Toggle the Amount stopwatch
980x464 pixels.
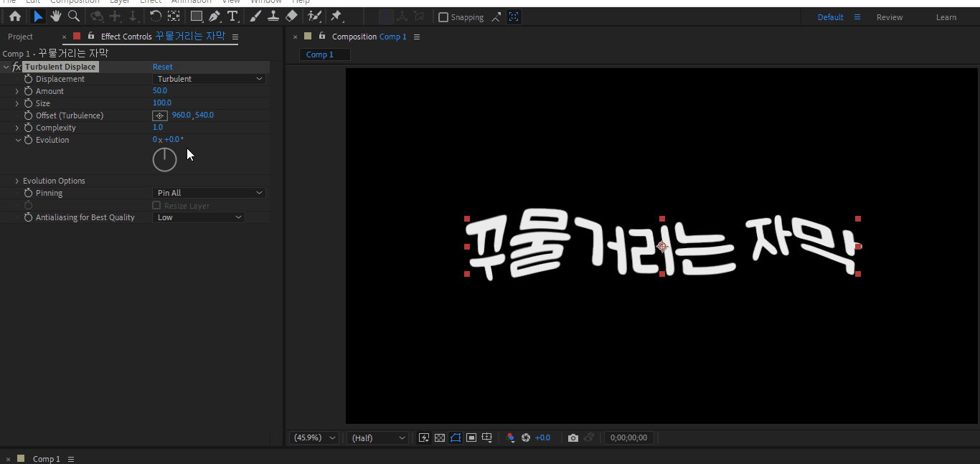click(x=29, y=91)
